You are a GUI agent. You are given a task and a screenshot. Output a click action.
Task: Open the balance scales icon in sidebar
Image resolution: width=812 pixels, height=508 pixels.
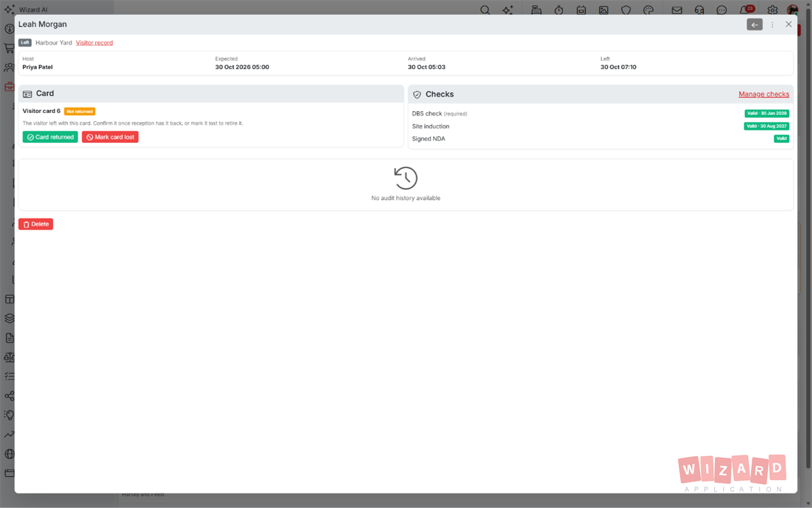10,358
